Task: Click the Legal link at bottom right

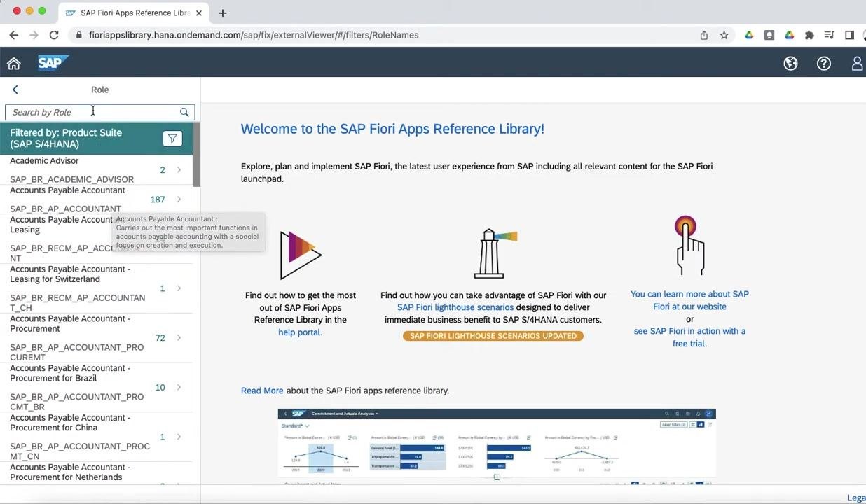Action: (856, 498)
